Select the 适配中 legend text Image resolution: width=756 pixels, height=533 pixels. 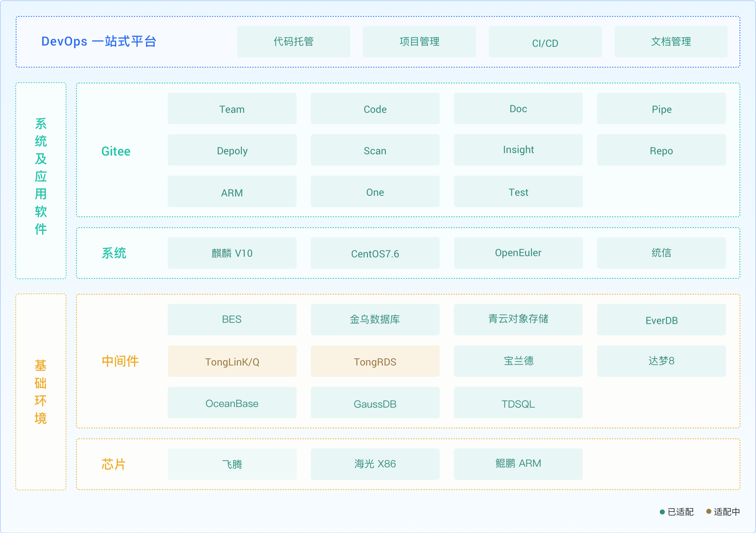[x=727, y=512]
